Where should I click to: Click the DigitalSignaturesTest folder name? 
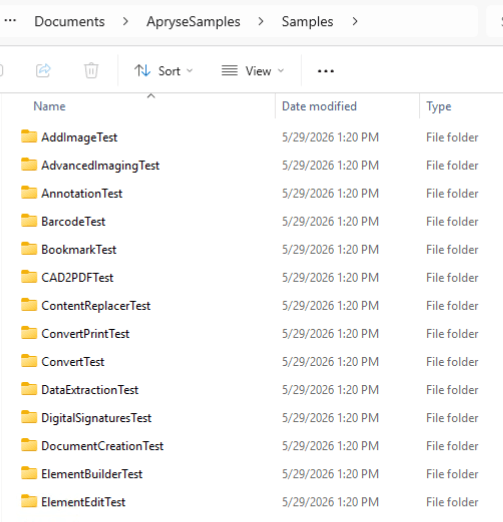(x=96, y=418)
